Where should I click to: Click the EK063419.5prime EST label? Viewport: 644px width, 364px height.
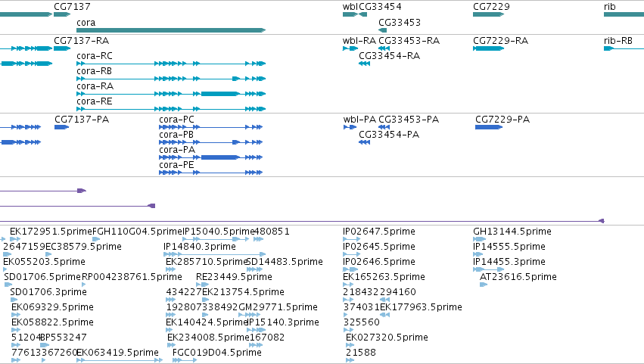pos(117,353)
